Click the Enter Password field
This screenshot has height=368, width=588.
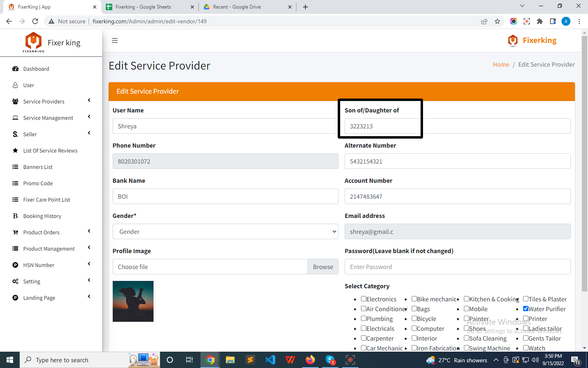tap(457, 267)
